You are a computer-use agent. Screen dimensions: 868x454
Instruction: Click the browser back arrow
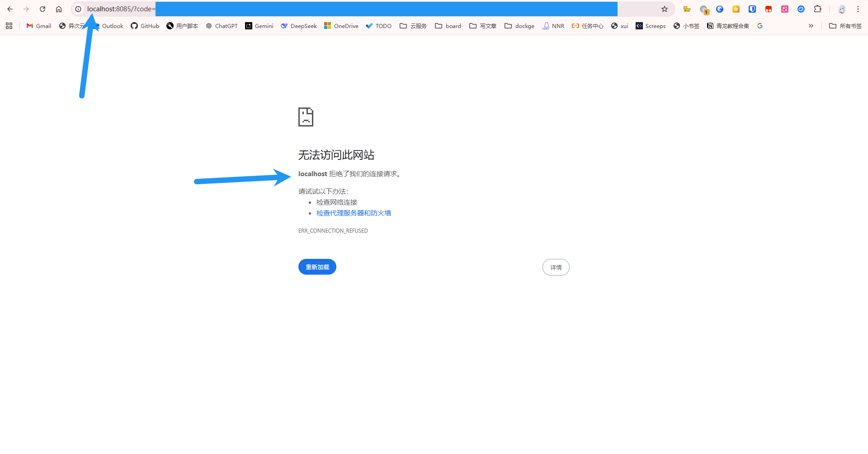pos(10,9)
